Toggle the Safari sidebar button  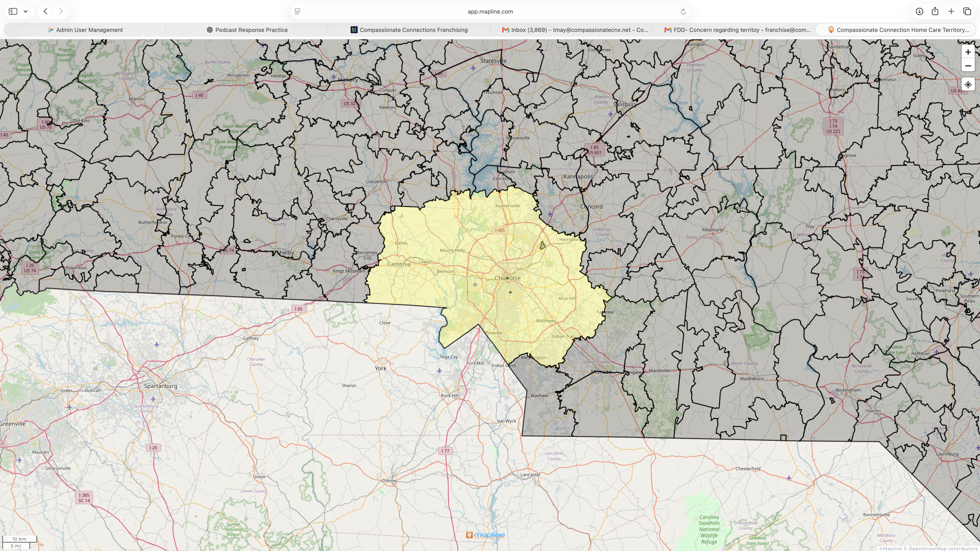(x=13, y=11)
